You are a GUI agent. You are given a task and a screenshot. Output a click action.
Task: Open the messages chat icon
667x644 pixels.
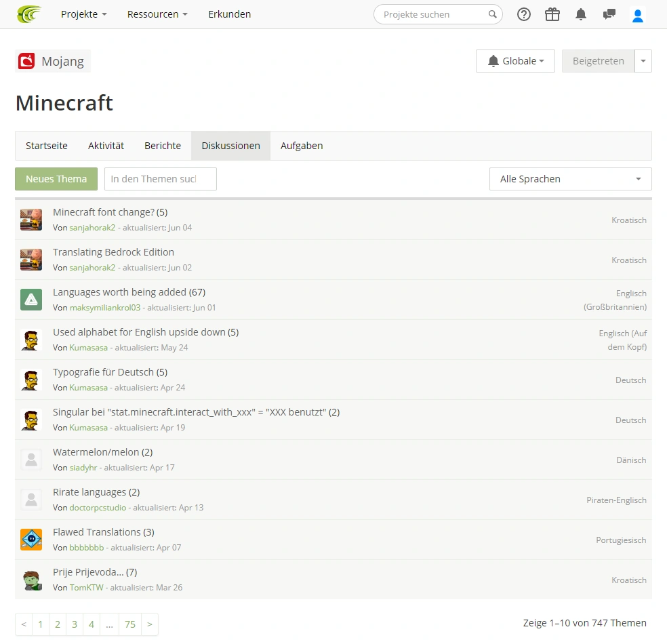pos(609,14)
